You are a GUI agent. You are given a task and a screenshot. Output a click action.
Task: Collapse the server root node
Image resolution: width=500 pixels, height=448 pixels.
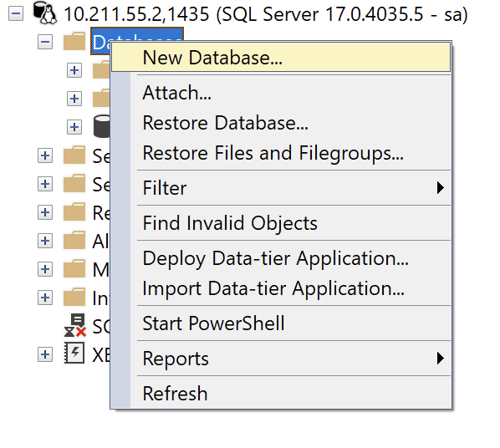pos(16,13)
